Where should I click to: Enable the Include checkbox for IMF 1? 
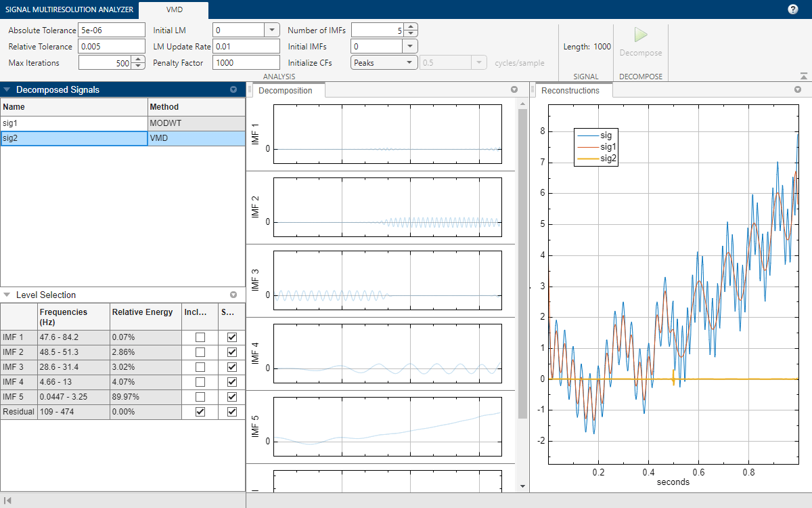point(200,337)
